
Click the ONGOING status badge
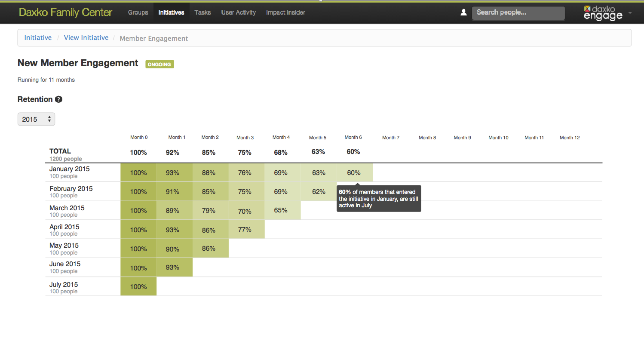159,65
